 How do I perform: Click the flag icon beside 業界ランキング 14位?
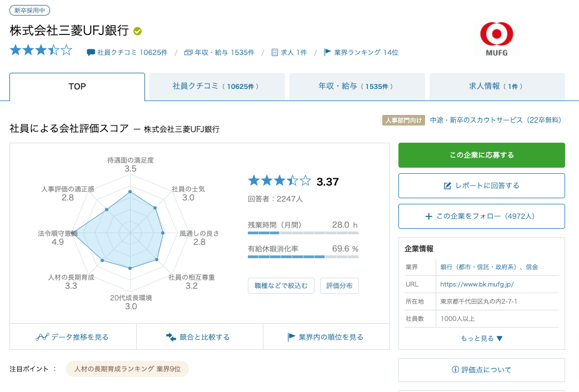click(x=327, y=52)
